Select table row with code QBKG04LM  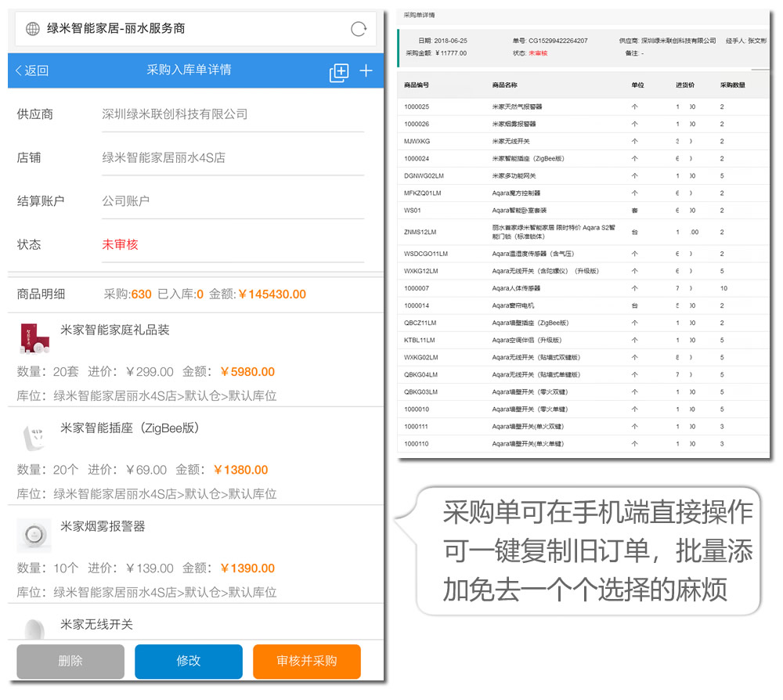583,375
